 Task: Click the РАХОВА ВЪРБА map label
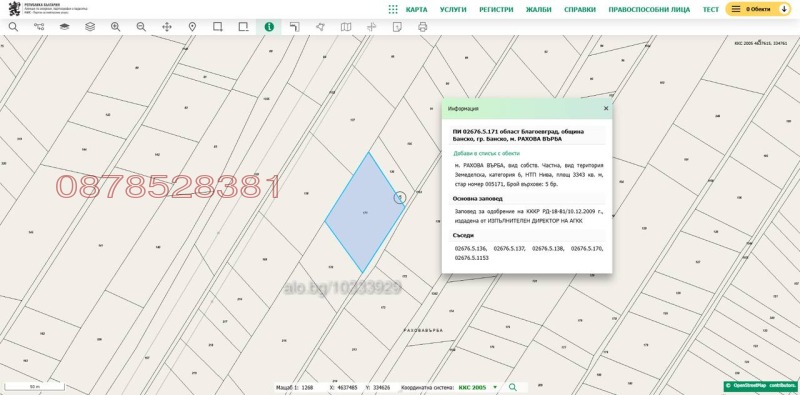tap(423, 330)
